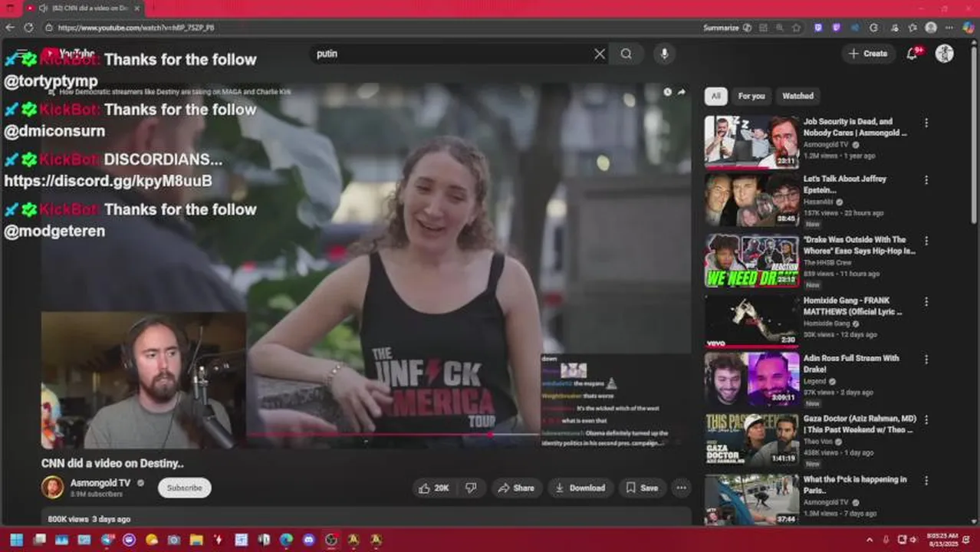
Task: Open Task View in the taskbar
Action: click(40, 540)
